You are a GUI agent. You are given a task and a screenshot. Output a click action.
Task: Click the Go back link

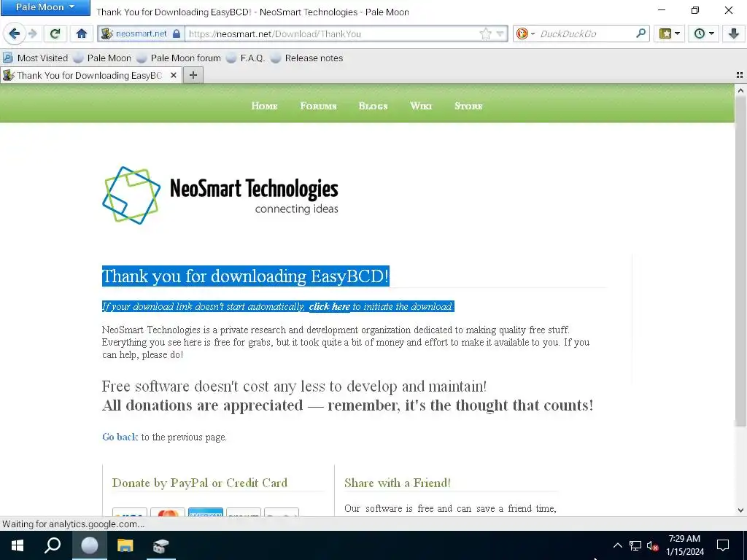pyautogui.click(x=120, y=437)
